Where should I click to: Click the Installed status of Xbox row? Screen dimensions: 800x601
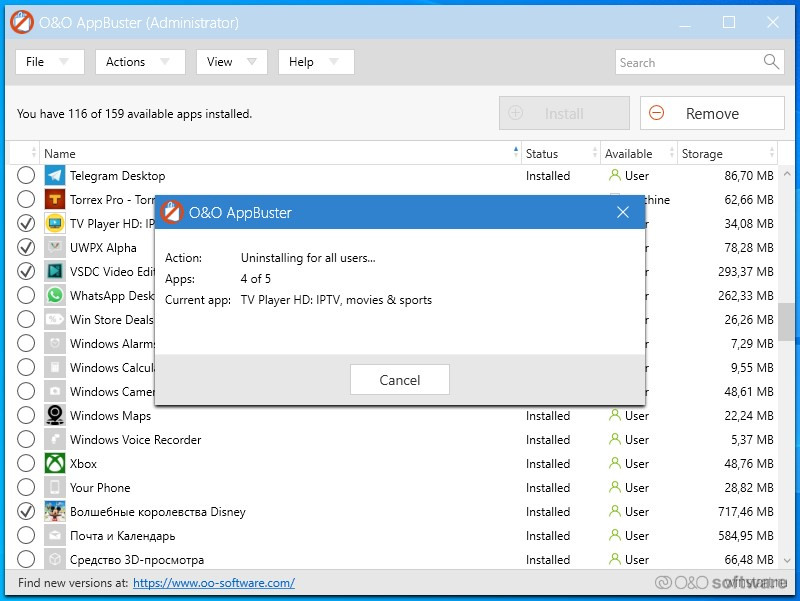pyautogui.click(x=548, y=463)
